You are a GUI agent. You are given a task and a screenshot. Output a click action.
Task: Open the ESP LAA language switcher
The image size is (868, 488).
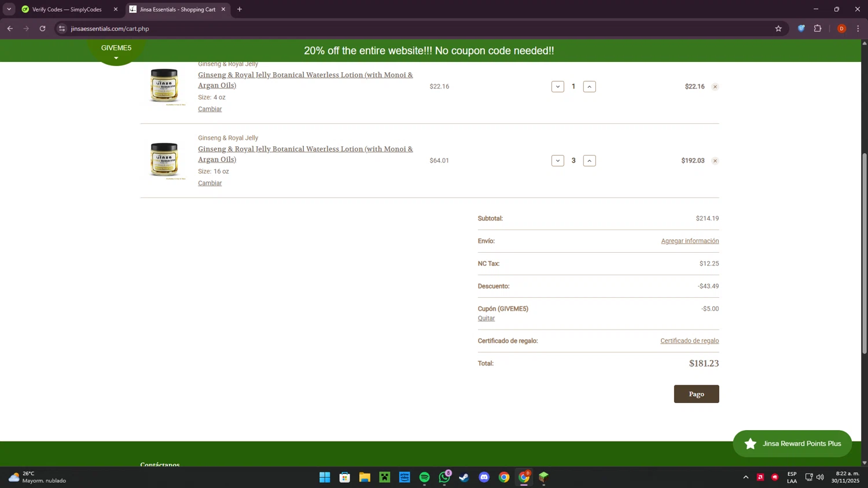pyautogui.click(x=792, y=477)
